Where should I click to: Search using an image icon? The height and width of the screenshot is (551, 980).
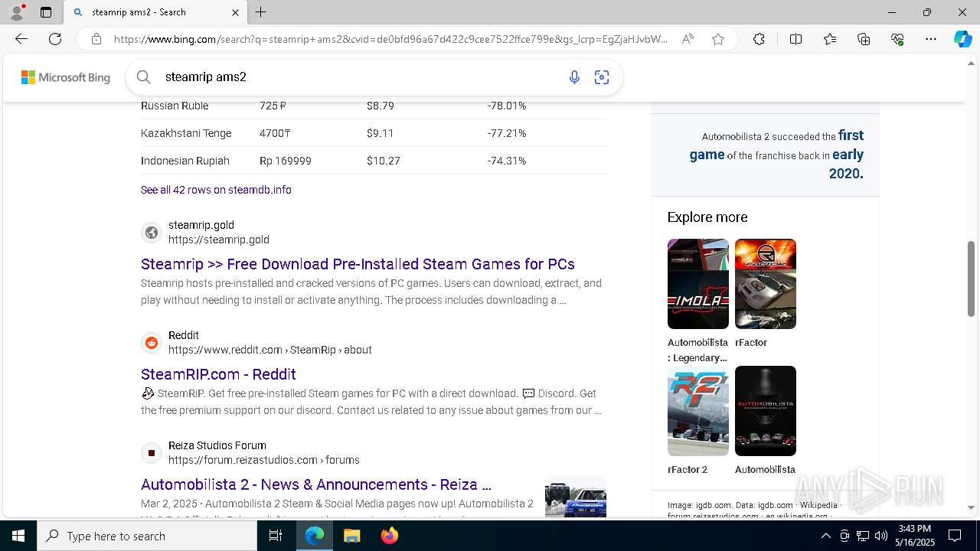point(602,77)
